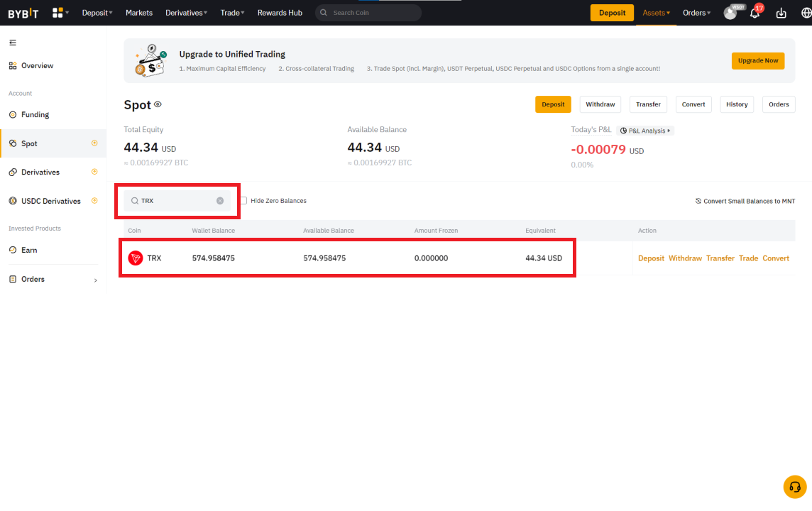The width and height of the screenshot is (812, 511).
Task: Expand the sidebar Orders chevron
Action: [95, 280]
